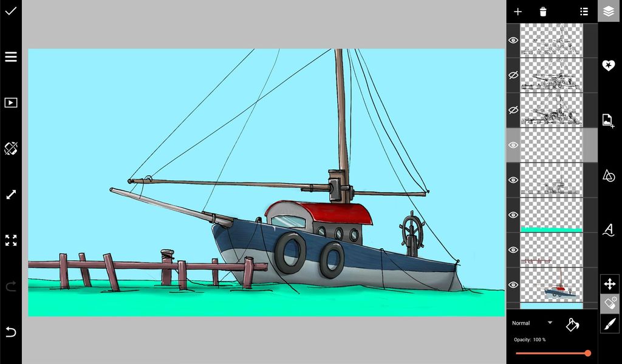Open the layer options list icon
The width and height of the screenshot is (622, 364).
(584, 12)
